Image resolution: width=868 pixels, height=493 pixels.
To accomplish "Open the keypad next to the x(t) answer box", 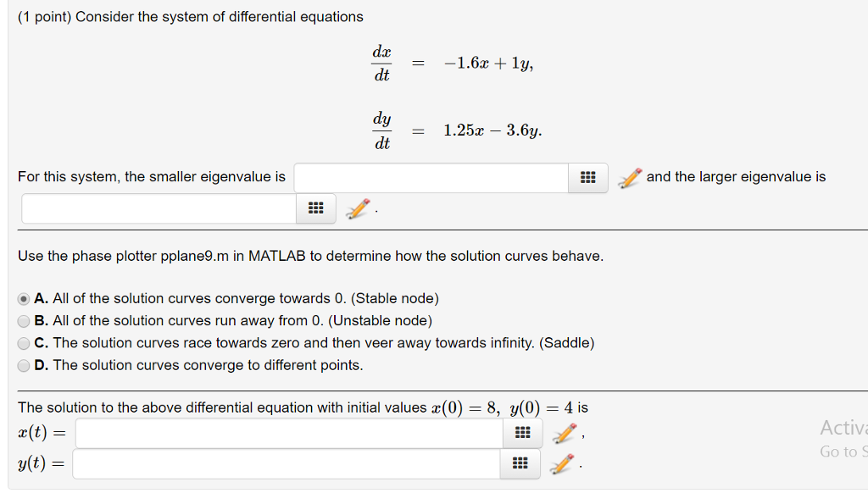I will pos(522,433).
